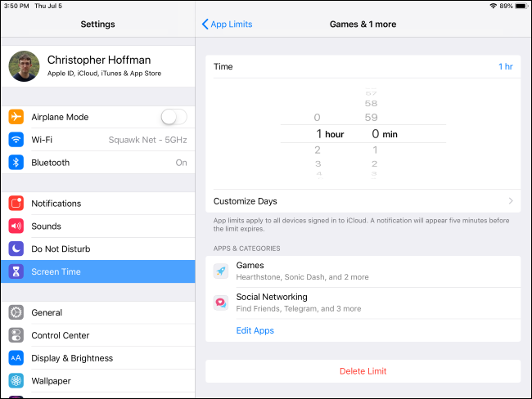Tap the Edit Apps link
The height and width of the screenshot is (399, 532).
255,330
